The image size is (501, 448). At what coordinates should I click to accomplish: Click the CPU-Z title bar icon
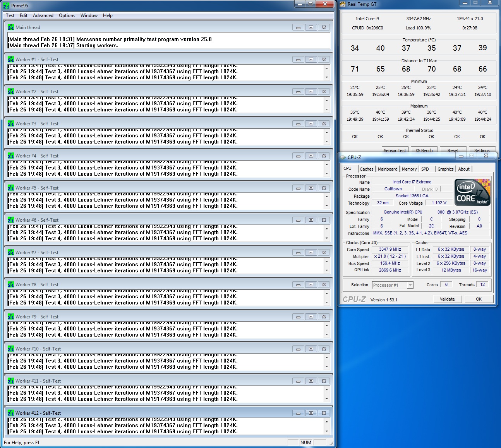pyautogui.click(x=343, y=157)
